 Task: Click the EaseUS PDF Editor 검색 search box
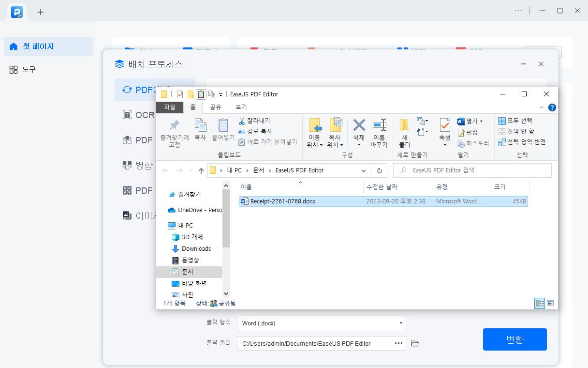click(x=472, y=170)
